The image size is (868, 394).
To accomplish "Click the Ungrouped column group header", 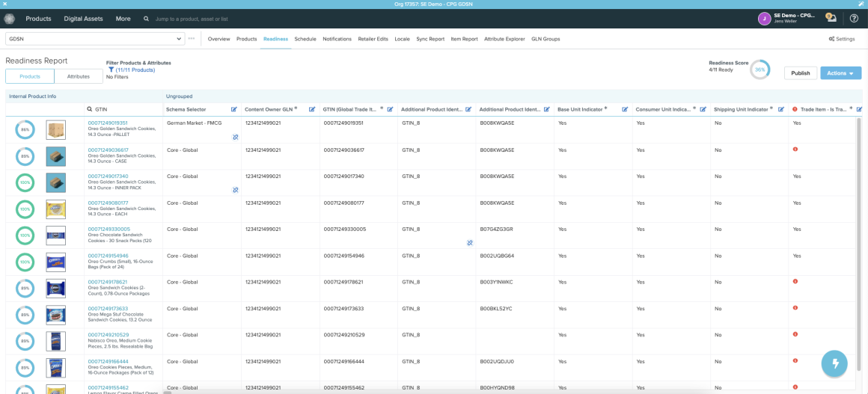I will (x=179, y=96).
